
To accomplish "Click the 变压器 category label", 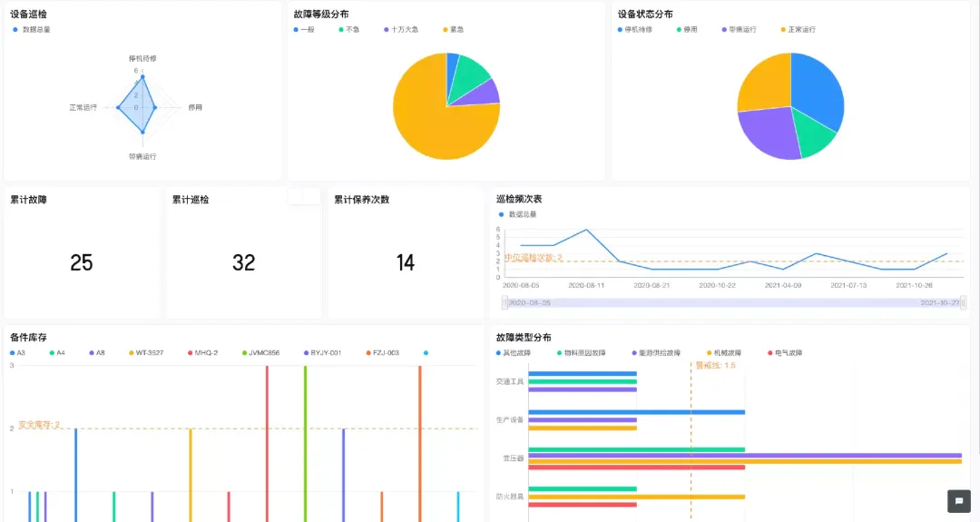I will click(513, 458).
